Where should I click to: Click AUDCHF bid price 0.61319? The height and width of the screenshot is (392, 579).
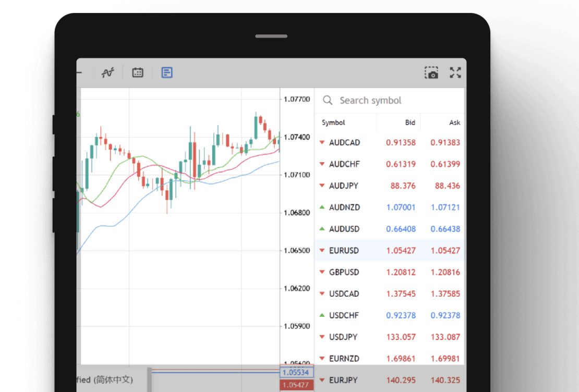pos(401,164)
